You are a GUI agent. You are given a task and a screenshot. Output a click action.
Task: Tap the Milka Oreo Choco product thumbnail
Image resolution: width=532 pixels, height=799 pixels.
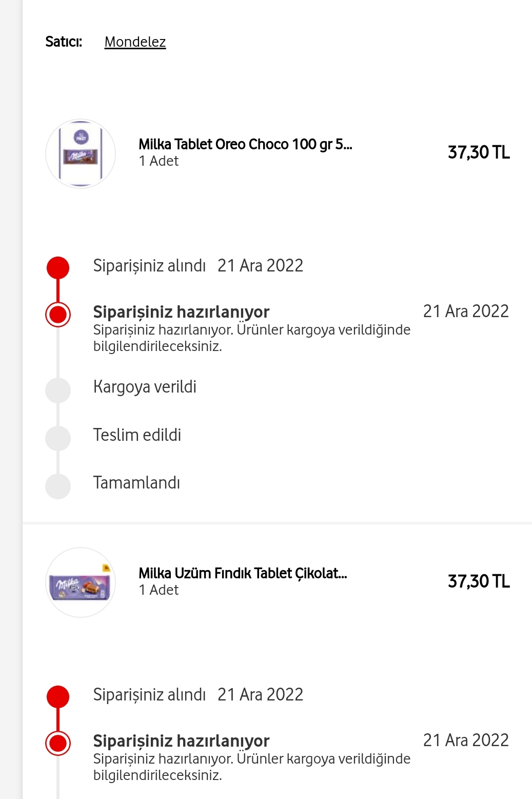pyautogui.click(x=81, y=154)
